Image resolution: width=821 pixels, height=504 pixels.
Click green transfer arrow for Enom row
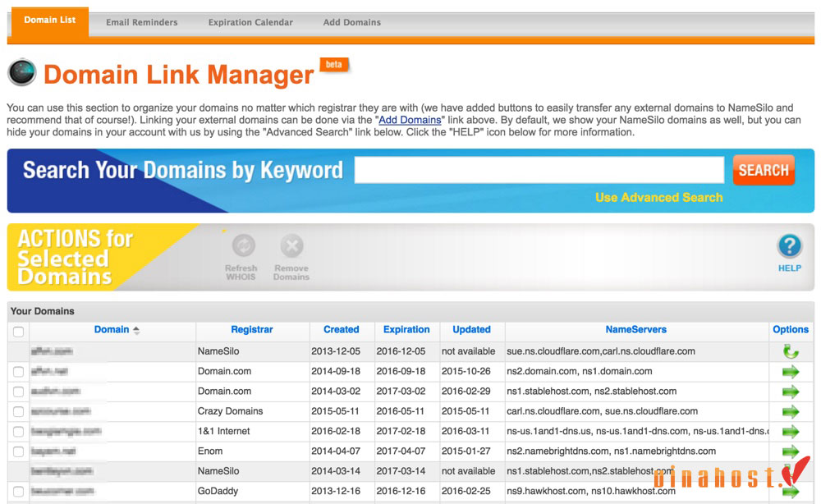(791, 451)
